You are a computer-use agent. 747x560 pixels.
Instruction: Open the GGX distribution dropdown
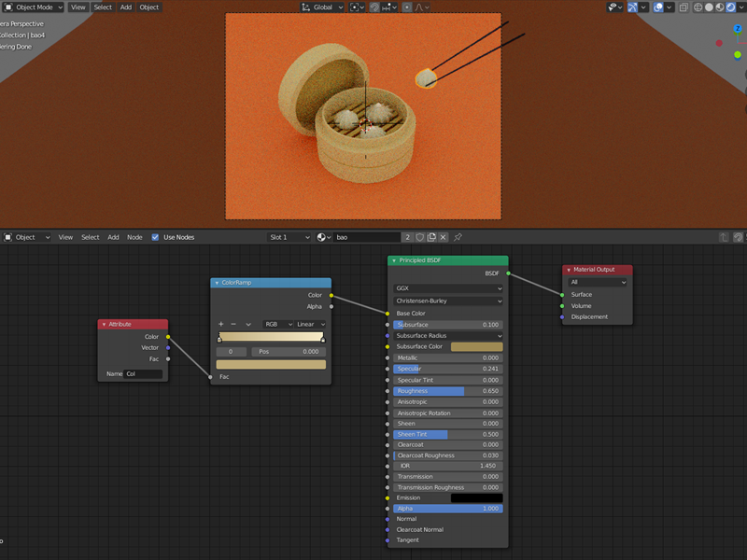tap(448, 288)
